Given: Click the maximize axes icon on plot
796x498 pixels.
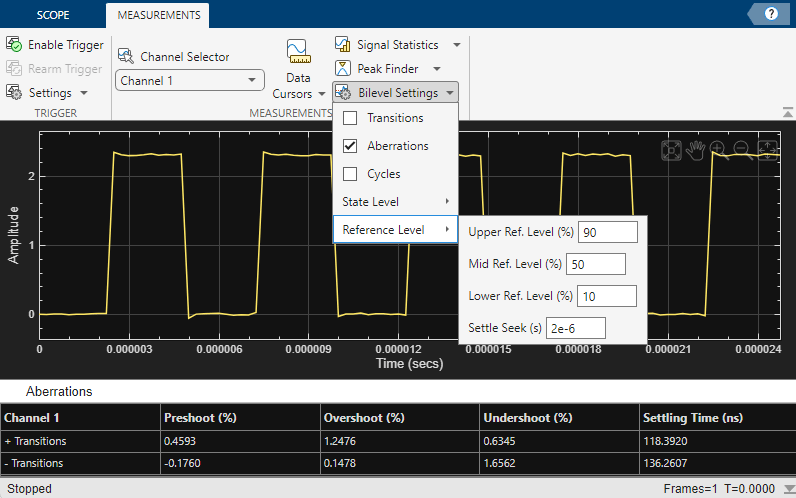Looking at the screenshot, I should pyautogui.click(x=672, y=150).
